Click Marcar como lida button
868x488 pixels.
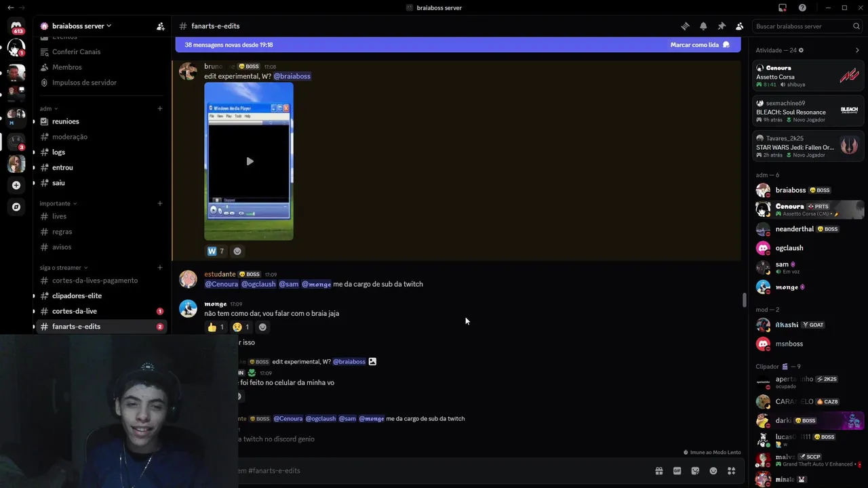700,45
